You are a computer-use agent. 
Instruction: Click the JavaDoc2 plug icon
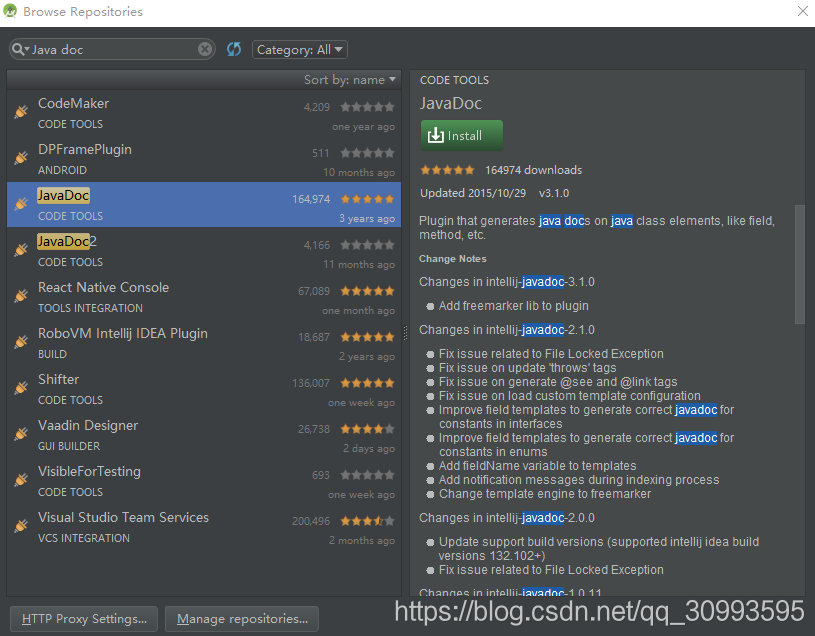[x=21, y=249]
